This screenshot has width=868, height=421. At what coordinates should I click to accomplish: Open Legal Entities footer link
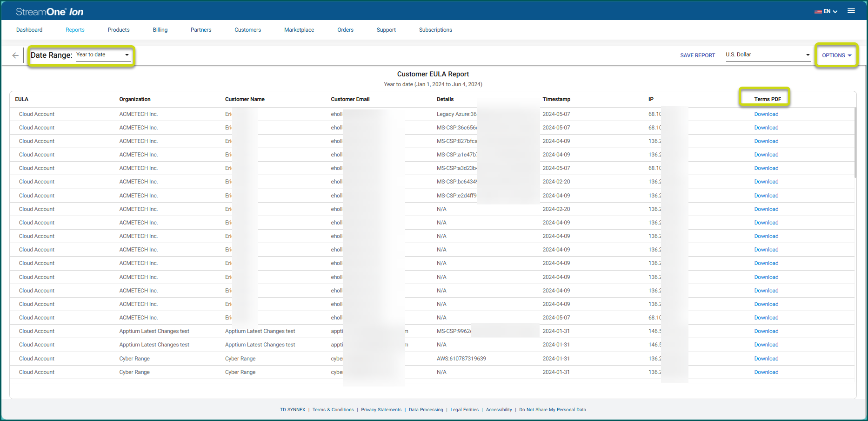pyautogui.click(x=464, y=410)
